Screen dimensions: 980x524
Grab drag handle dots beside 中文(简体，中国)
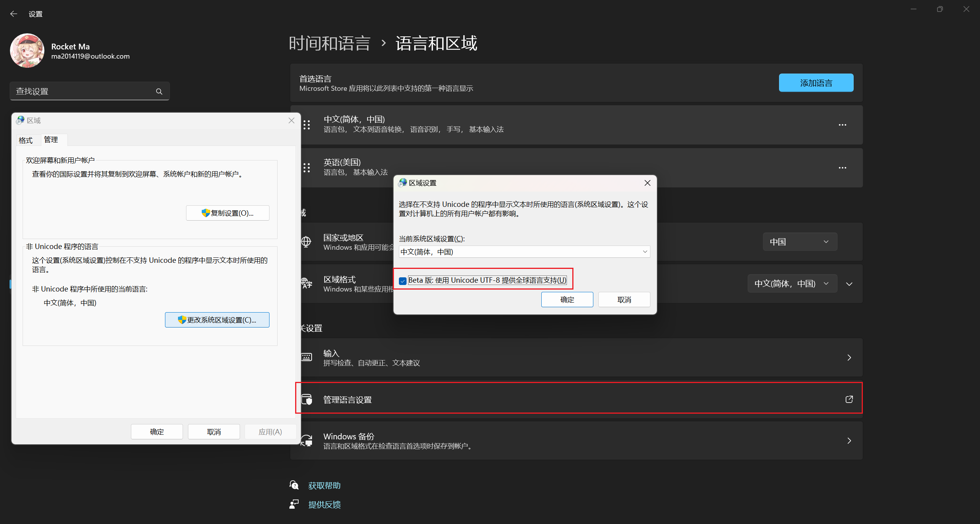coord(307,125)
